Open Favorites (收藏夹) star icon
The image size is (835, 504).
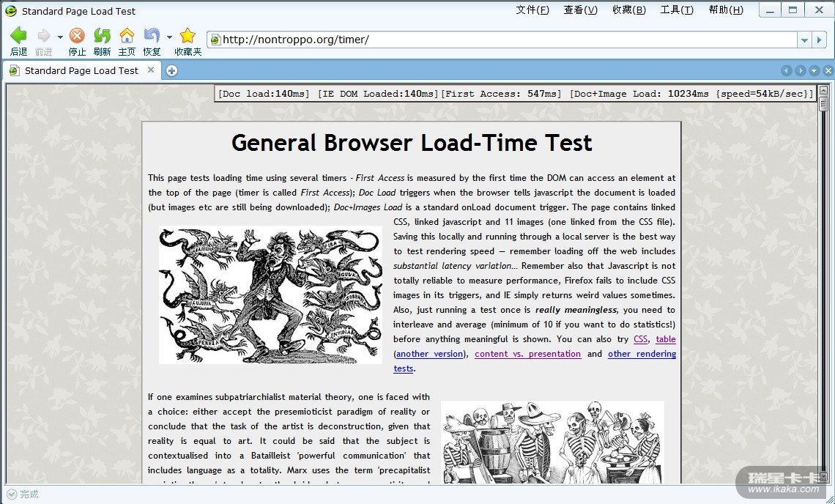(188, 36)
